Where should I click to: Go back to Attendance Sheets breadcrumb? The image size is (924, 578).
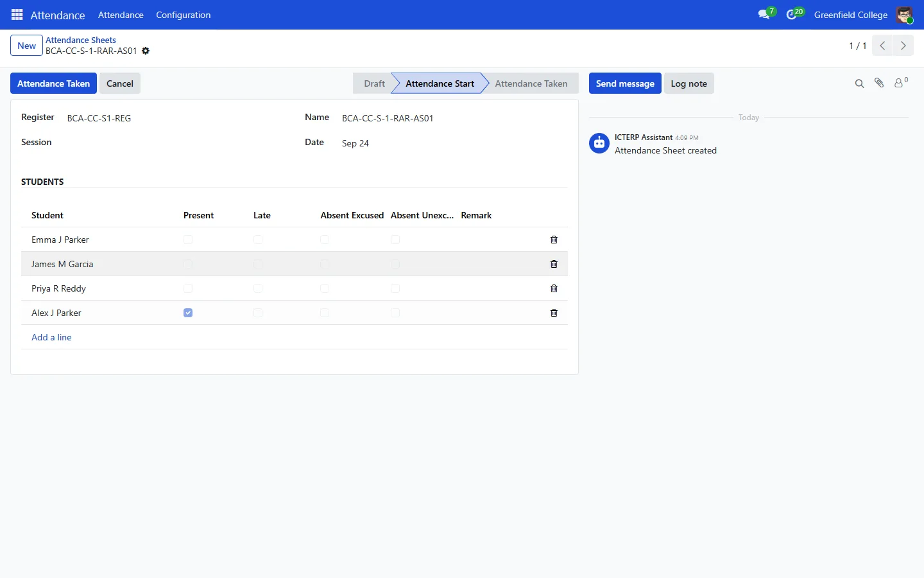[81, 40]
